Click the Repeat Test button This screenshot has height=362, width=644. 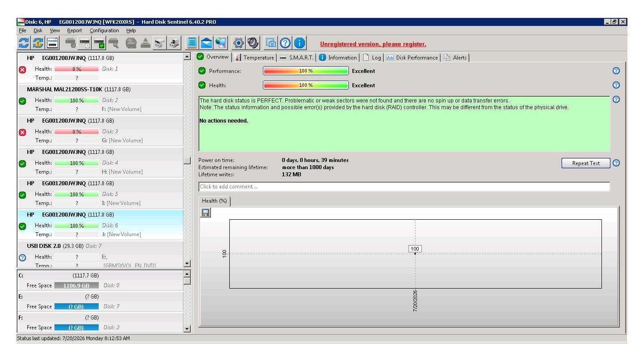click(x=586, y=163)
